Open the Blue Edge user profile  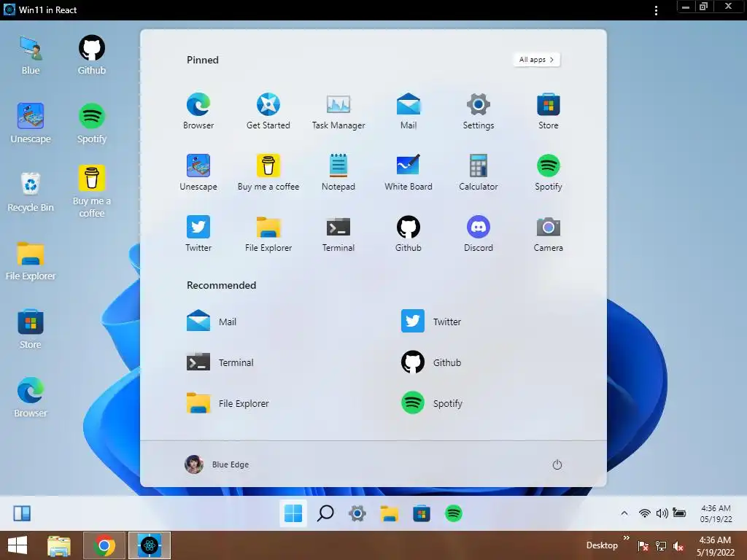[x=217, y=464]
